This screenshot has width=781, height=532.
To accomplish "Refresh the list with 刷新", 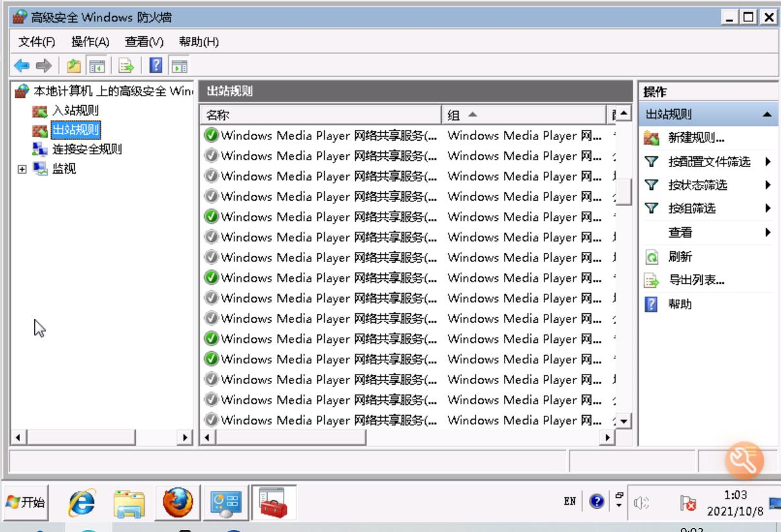I will pos(680,256).
